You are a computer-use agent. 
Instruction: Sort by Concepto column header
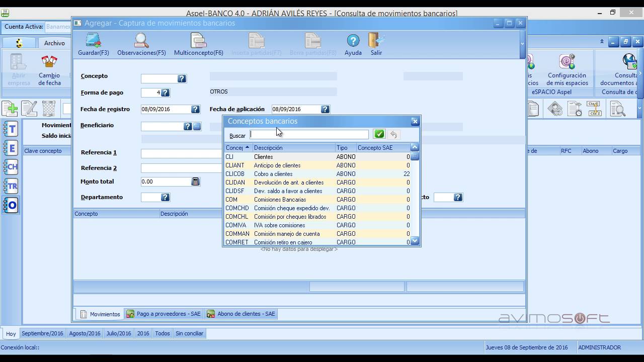[x=238, y=148]
